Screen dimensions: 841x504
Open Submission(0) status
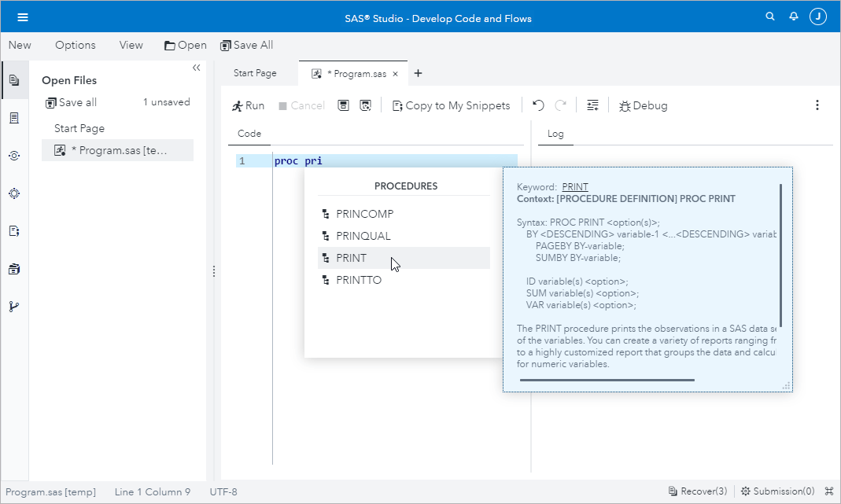(x=778, y=491)
